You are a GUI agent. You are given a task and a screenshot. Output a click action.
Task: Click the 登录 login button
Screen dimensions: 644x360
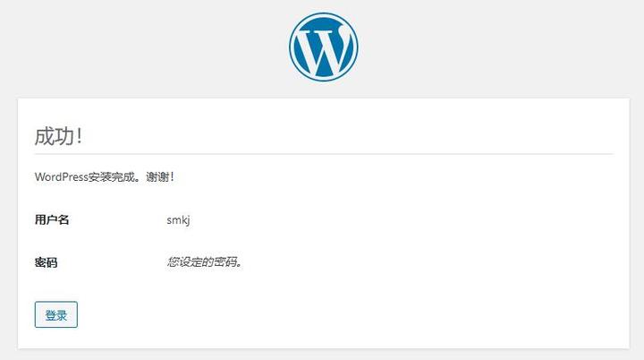pyautogui.click(x=55, y=315)
